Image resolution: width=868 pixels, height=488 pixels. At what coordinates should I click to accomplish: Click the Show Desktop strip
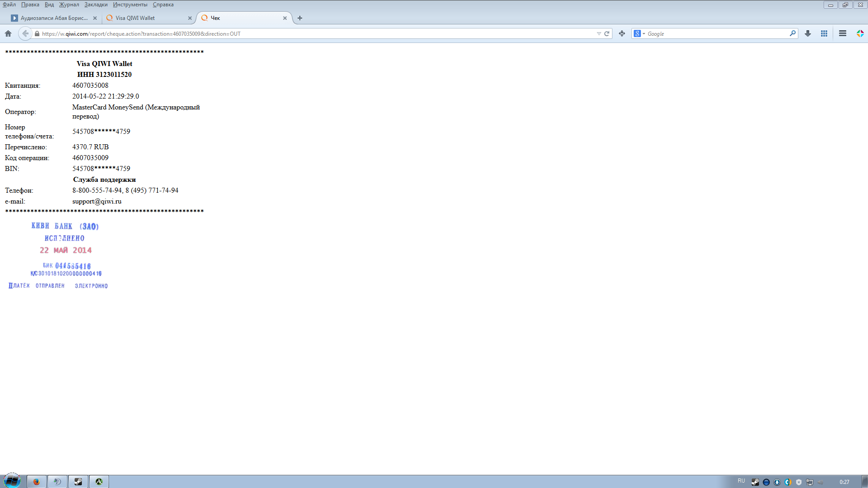point(865,482)
